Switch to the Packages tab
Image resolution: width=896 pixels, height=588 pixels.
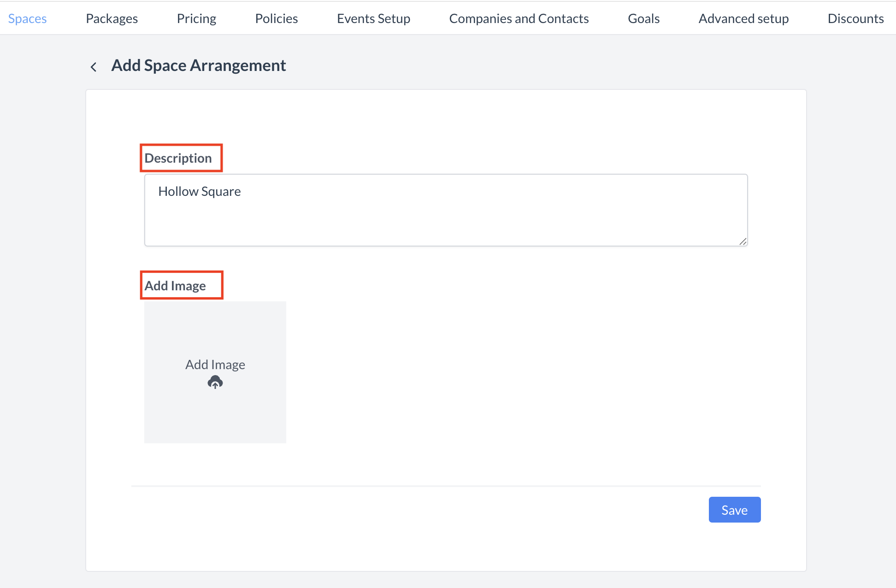pyautogui.click(x=112, y=18)
